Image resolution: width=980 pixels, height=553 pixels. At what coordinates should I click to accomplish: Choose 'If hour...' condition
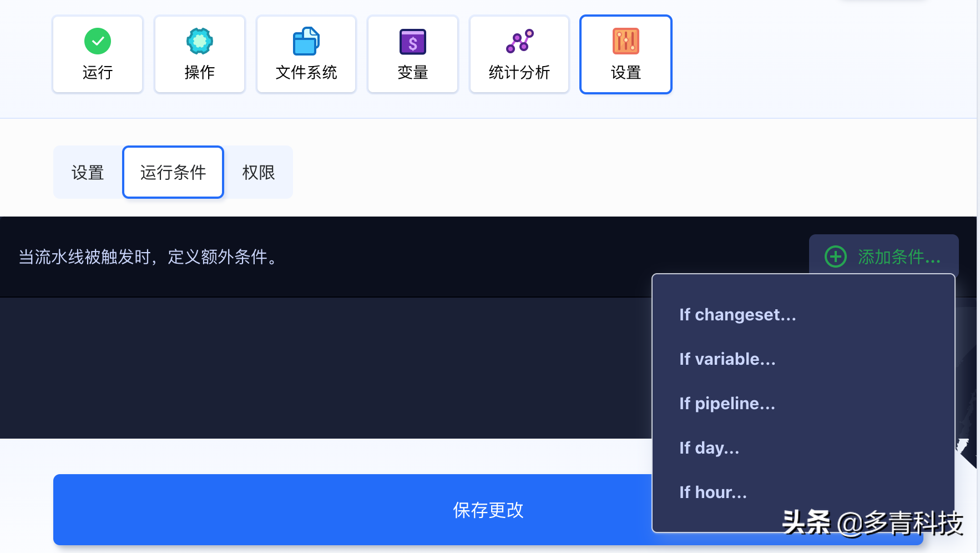(713, 492)
